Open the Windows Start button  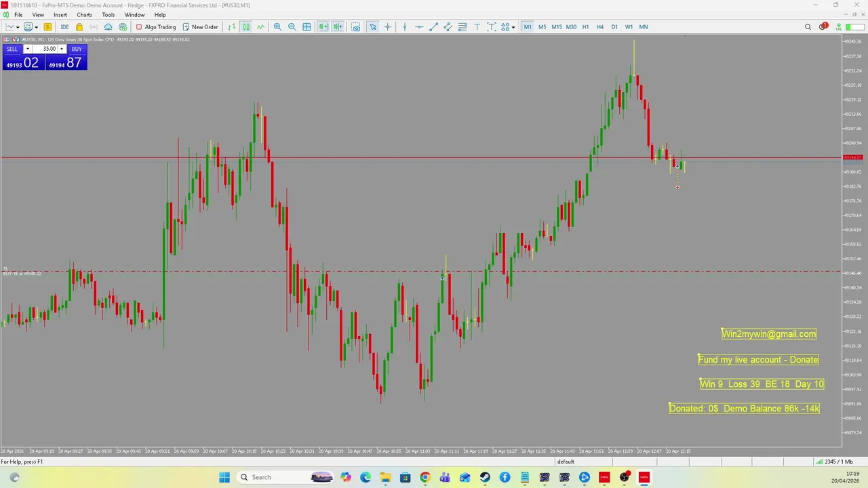pyautogui.click(x=224, y=477)
